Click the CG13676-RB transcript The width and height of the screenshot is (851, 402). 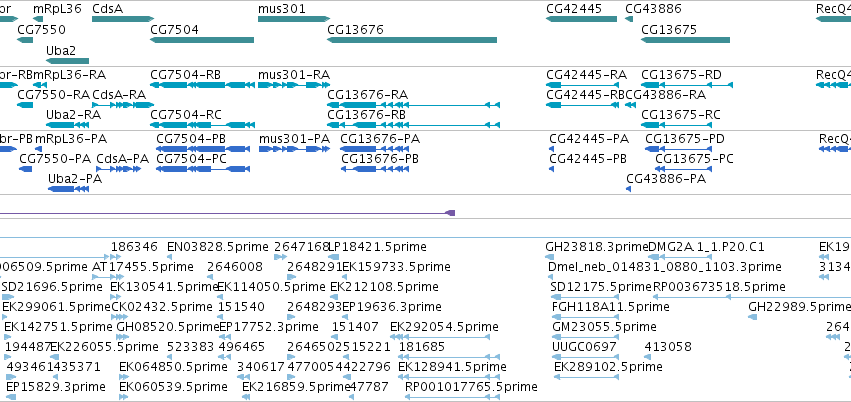[x=413, y=125]
